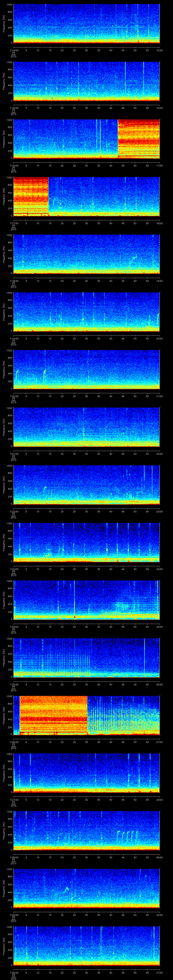The height and width of the screenshot is (980, 173).
Task: Click the 19:00 end time label
Action: pyautogui.click(x=159, y=281)
